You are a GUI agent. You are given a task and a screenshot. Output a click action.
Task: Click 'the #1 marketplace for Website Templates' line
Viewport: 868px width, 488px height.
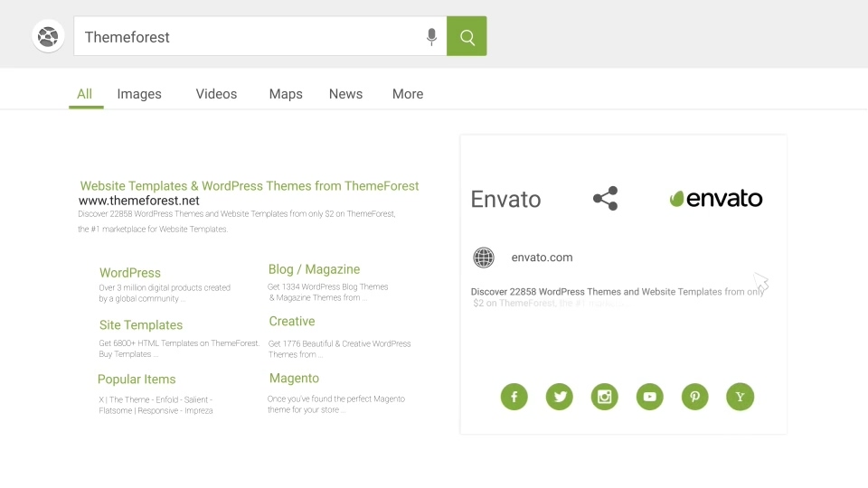(153, 229)
